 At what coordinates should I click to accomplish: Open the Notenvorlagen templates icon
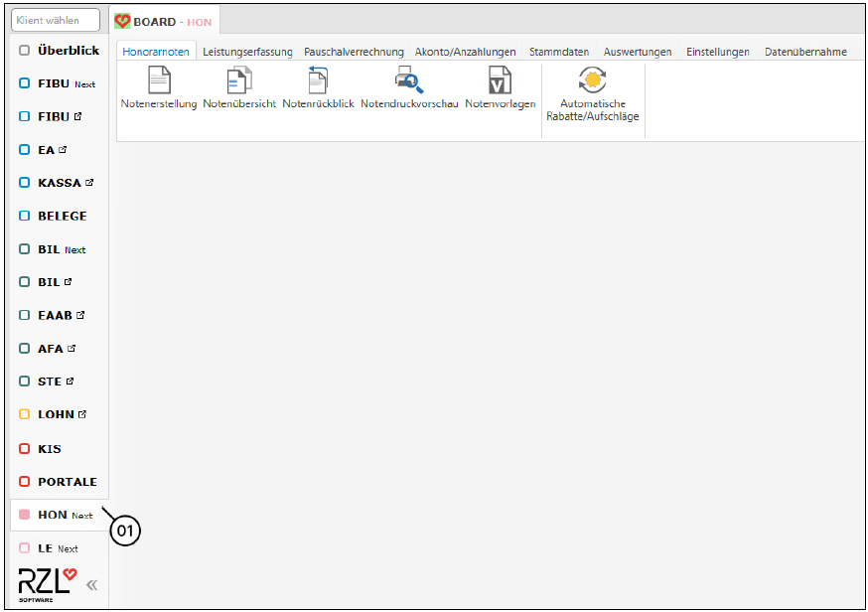500,81
